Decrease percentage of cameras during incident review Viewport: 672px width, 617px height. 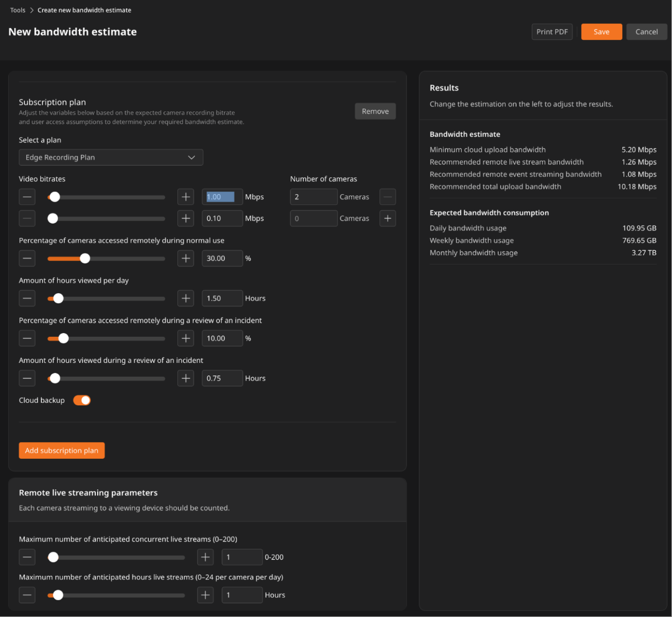point(27,338)
